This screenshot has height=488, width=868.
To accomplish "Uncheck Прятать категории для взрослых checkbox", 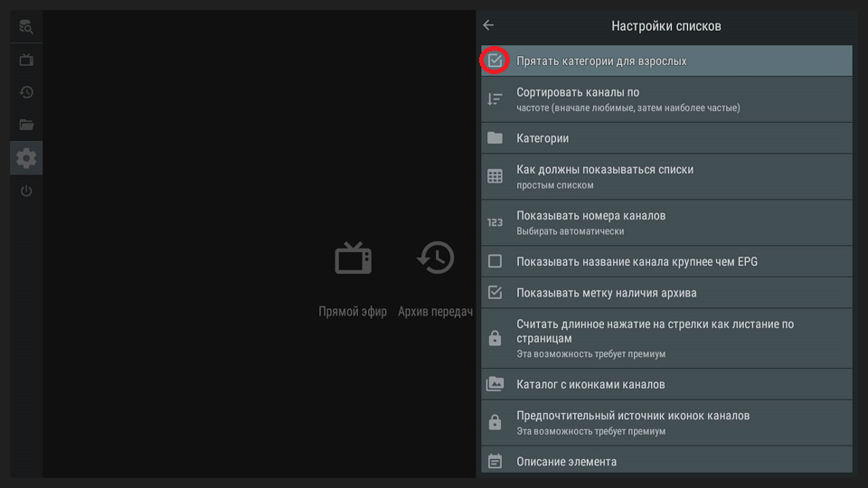I will click(x=495, y=61).
